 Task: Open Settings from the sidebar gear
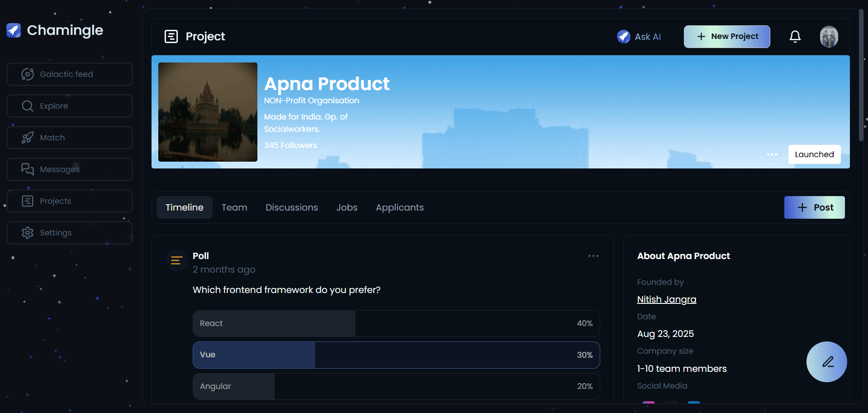27,232
